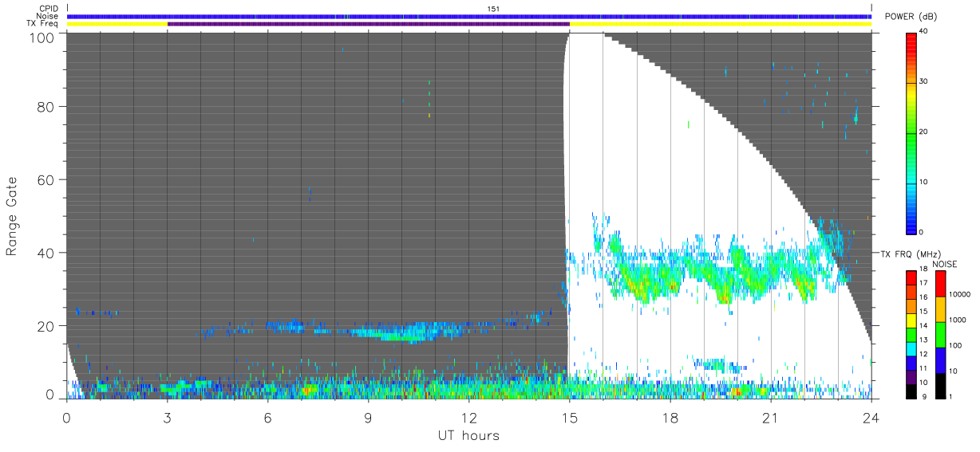
Task: Click the red top of POWER colorbar
Action: (x=911, y=40)
